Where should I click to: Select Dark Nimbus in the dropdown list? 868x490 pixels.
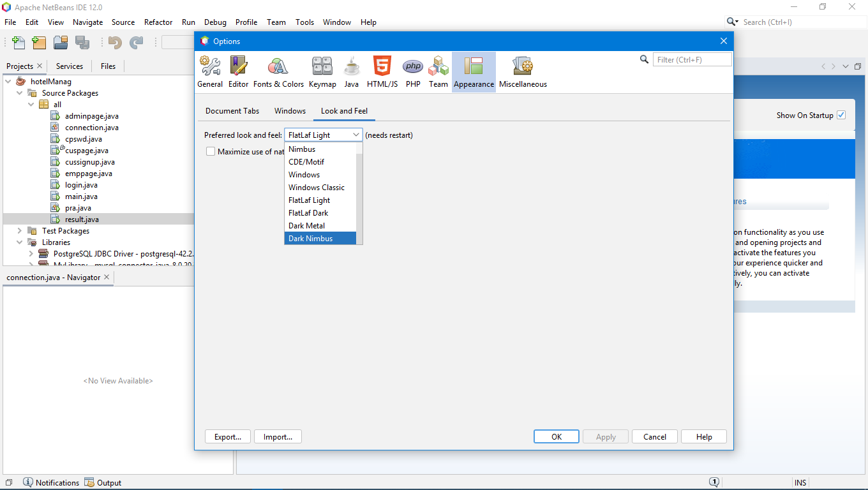tap(320, 239)
